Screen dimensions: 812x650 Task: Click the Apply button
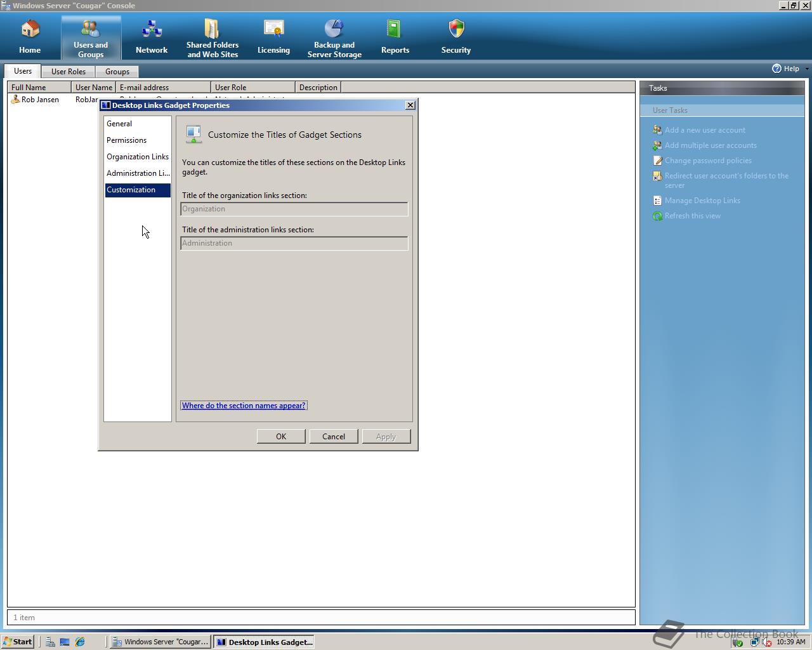click(386, 437)
